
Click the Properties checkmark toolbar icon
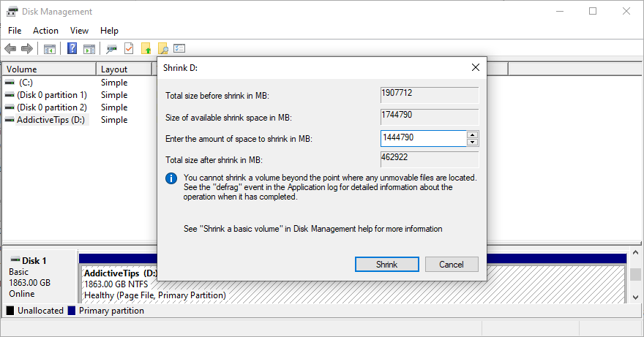[129, 49]
